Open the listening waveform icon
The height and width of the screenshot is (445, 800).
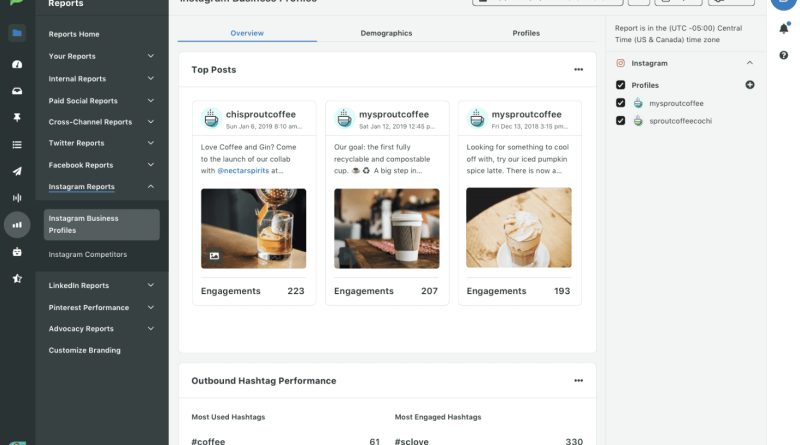[x=17, y=197]
